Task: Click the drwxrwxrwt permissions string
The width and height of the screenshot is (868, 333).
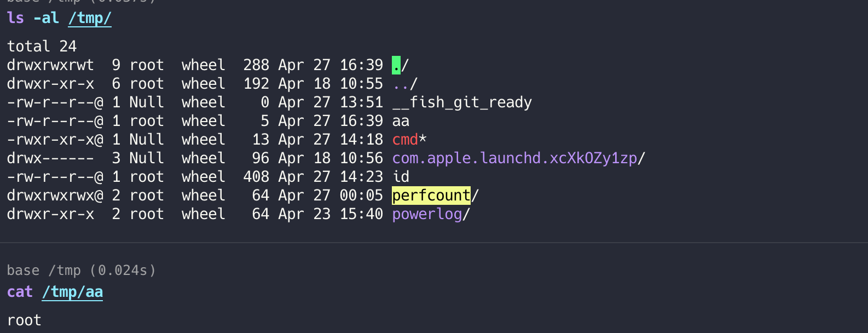Action: pyautogui.click(x=50, y=65)
